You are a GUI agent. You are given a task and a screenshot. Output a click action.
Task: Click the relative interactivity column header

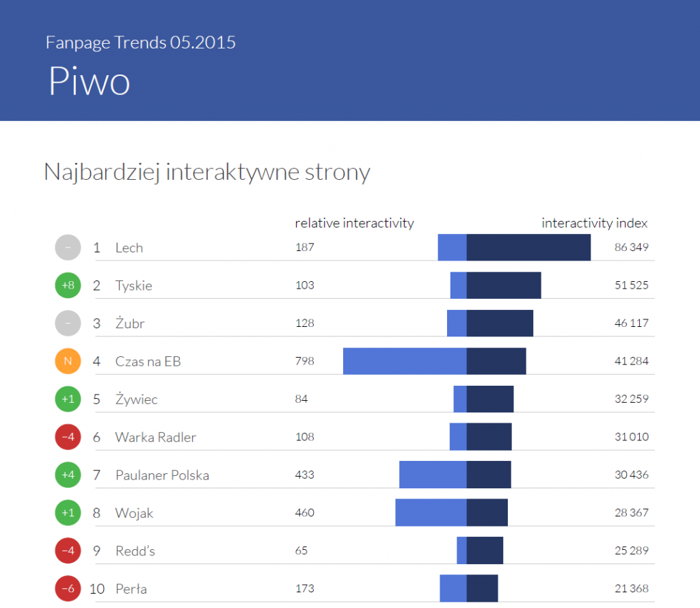[x=354, y=223]
